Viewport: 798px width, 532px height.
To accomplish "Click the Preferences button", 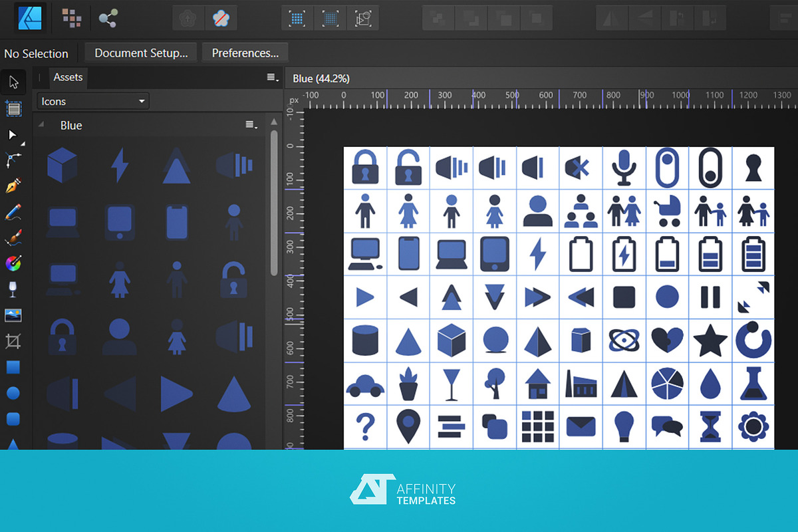I will [245, 53].
